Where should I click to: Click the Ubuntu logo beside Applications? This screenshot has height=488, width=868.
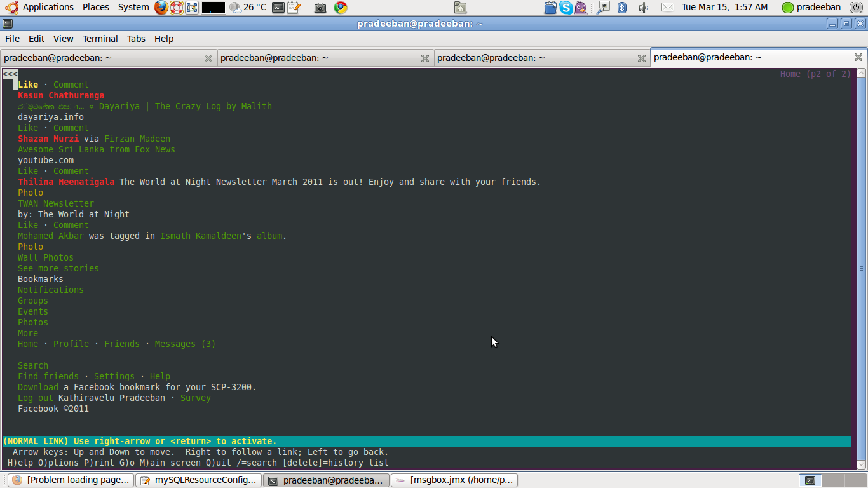pyautogui.click(x=11, y=8)
